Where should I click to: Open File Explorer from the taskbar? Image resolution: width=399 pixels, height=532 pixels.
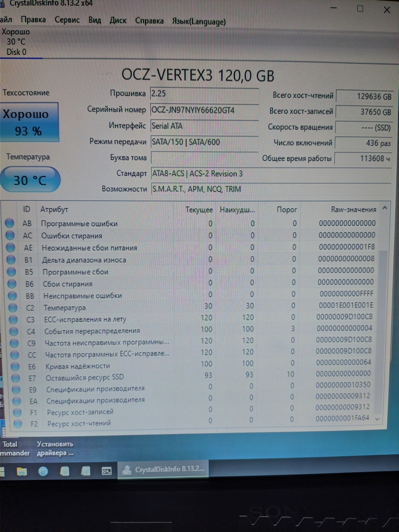pos(22,471)
